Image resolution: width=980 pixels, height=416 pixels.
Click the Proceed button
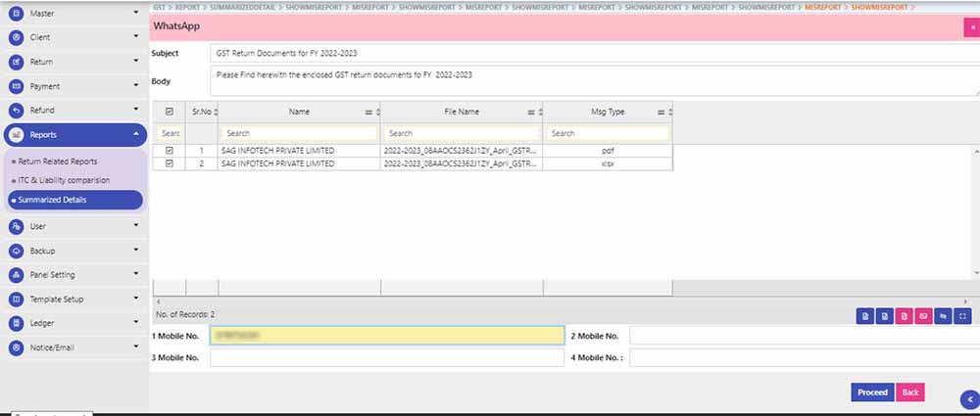tap(871, 393)
